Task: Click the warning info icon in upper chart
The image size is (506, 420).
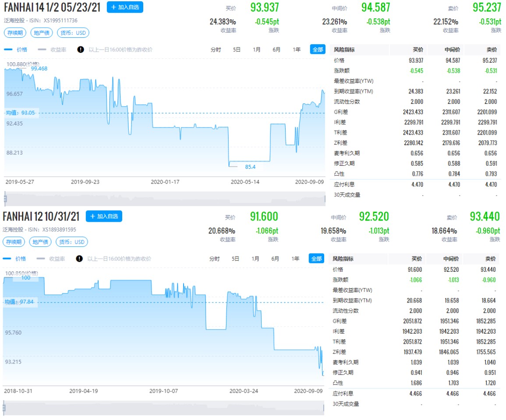Action: [x=81, y=50]
